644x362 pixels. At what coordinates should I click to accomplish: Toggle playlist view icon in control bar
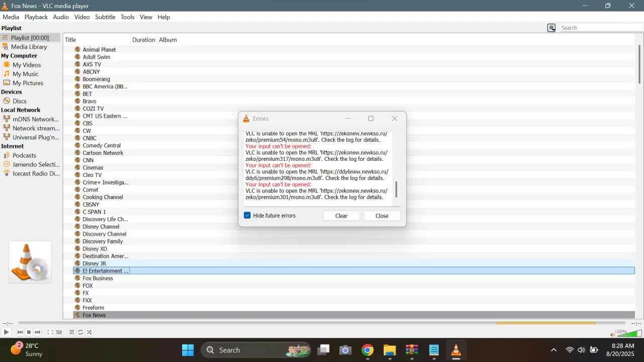coord(72,332)
